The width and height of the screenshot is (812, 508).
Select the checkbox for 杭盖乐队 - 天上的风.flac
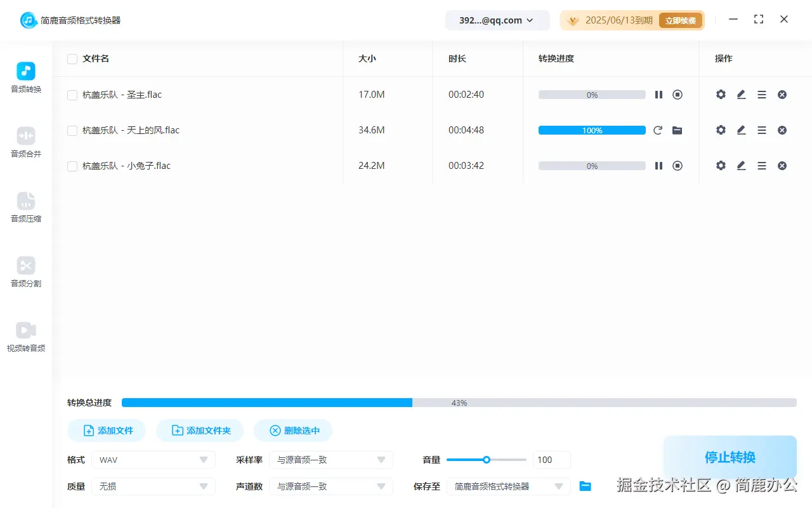72,130
